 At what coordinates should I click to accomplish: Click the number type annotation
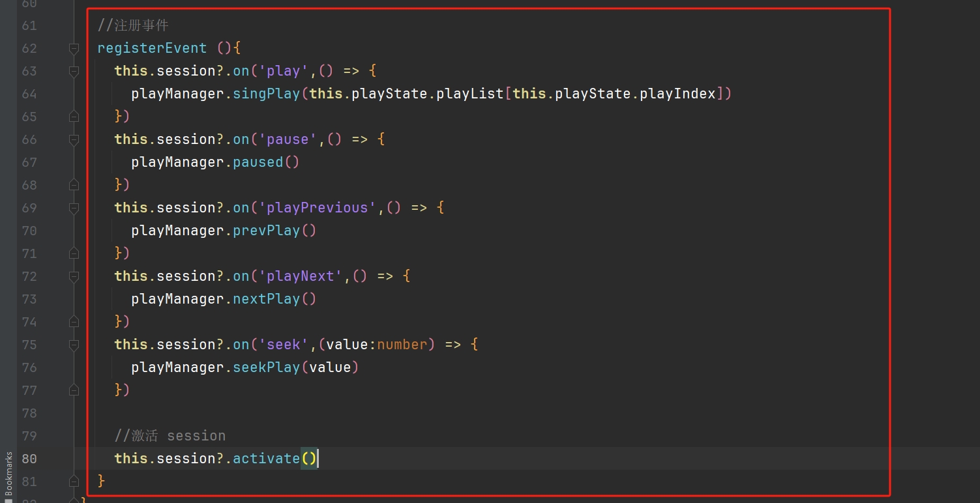coord(402,345)
